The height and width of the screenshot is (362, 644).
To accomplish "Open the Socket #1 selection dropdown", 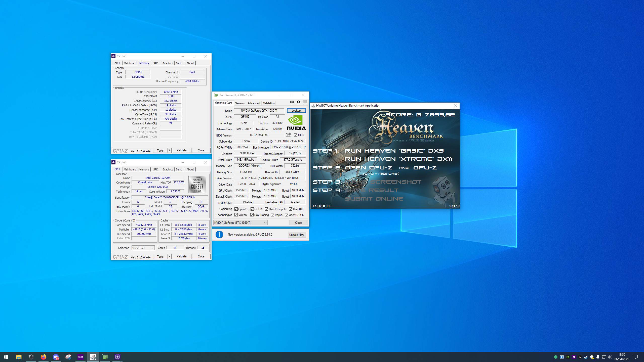I will 143,248.
